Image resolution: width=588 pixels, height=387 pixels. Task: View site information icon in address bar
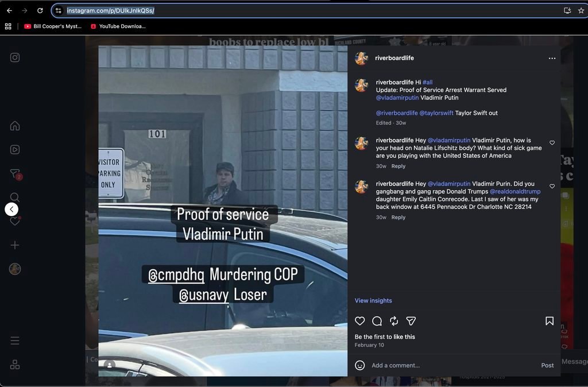point(59,10)
